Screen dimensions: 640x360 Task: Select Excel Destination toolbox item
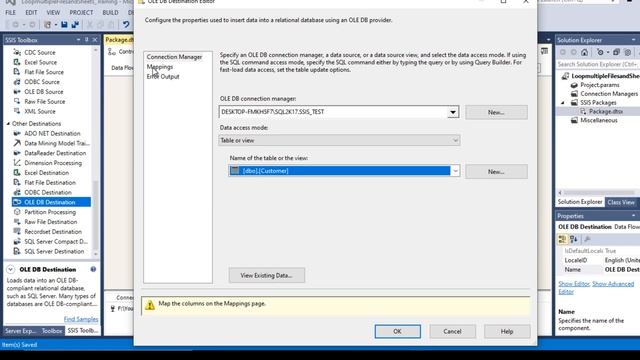pyautogui.click(x=46, y=173)
